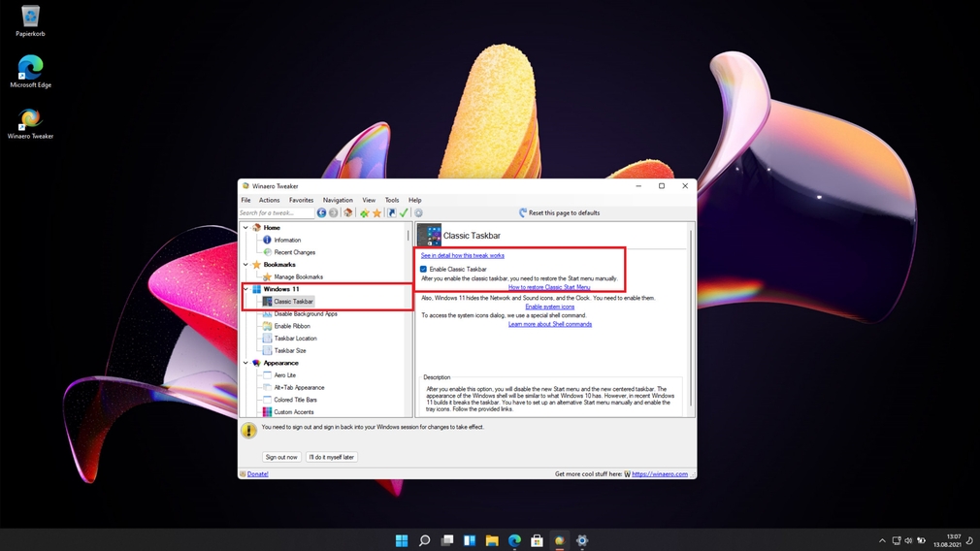Image resolution: width=980 pixels, height=551 pixels.
Task: Focus the Search for a tweak field
Action: pos(277,213)
